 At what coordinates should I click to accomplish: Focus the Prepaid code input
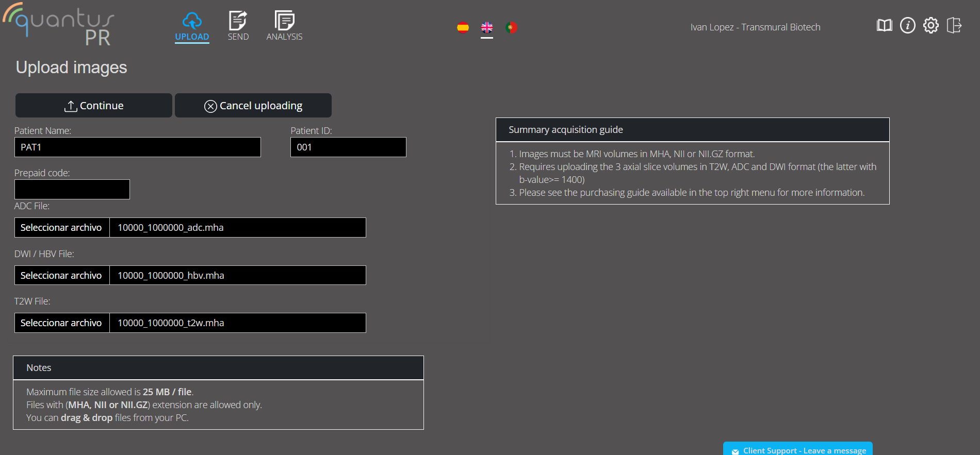[72, 190]
